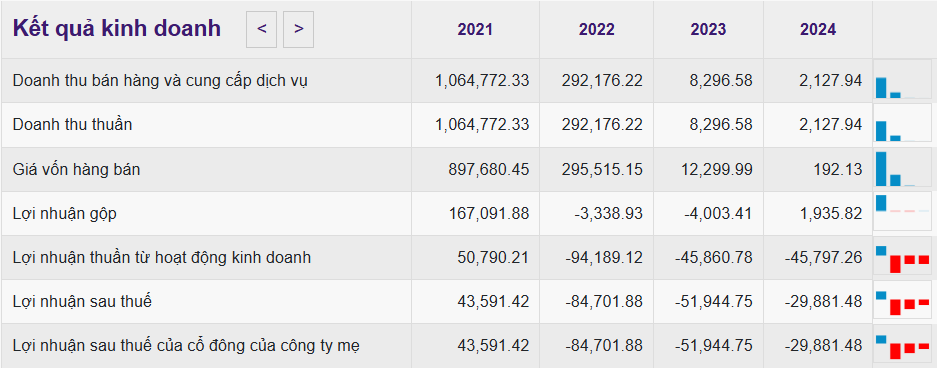937x368 pixels.
Task: Select the 2022 after-tax profit value -84,701.88
Action: point(604,302)
